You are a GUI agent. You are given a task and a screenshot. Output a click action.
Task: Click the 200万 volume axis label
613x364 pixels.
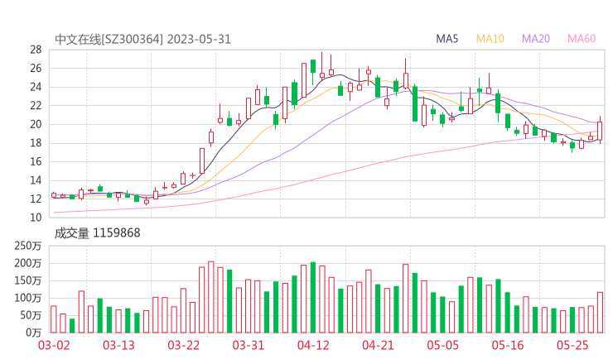(x=28, y=263)
